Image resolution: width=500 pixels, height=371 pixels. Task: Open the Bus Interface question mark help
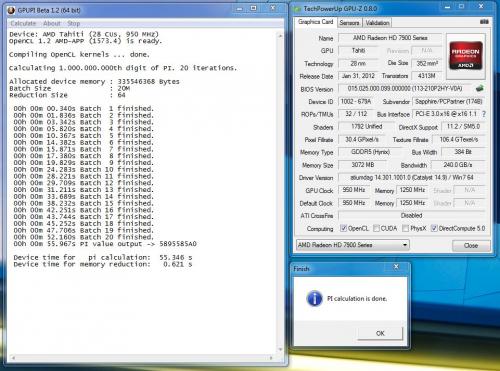484,114
